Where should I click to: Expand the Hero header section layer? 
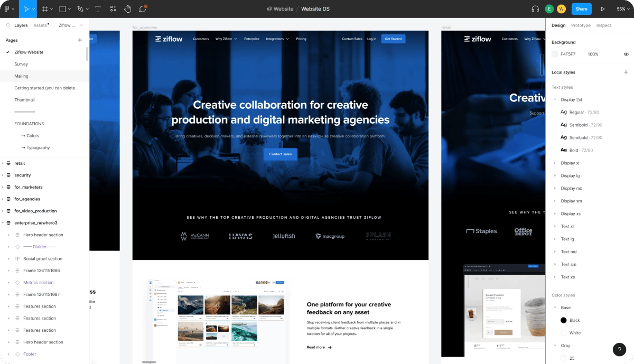click(8, 235)
